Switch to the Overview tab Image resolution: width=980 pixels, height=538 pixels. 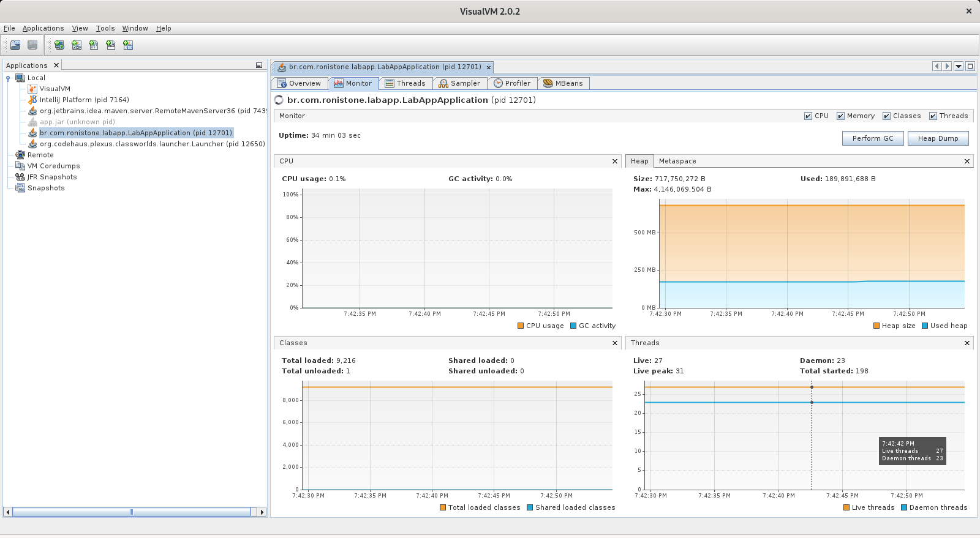(299, 83)
